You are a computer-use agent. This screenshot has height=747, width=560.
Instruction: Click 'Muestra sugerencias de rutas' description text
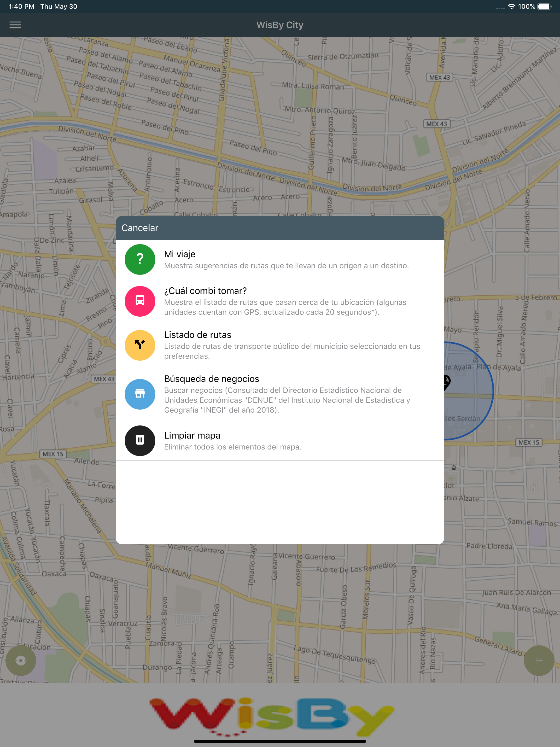click(286, 266)
